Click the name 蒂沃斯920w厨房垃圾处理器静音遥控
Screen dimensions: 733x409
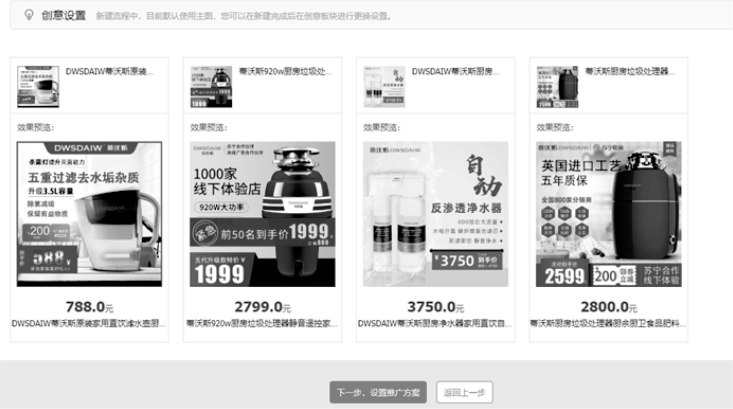click(x=262, y=323)
